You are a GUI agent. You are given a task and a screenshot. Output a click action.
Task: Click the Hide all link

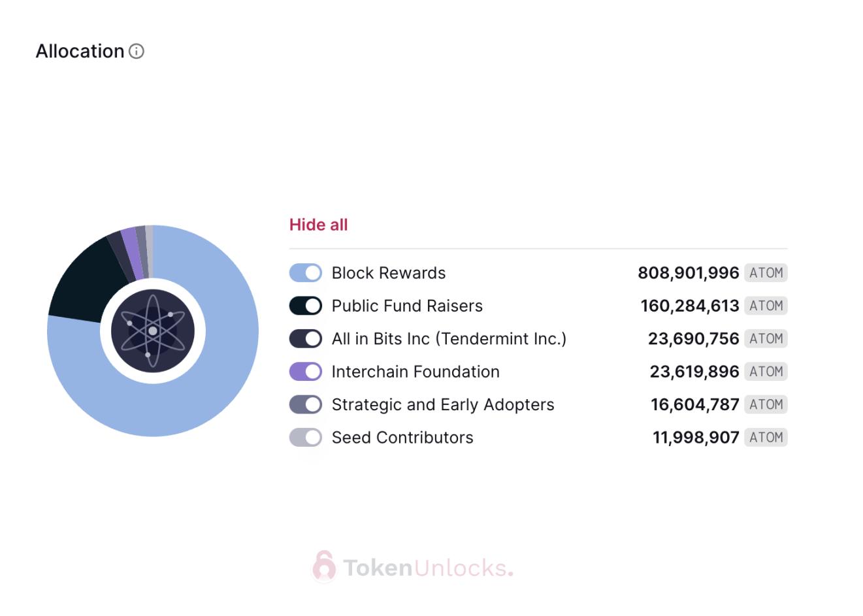tap(318, 225)
